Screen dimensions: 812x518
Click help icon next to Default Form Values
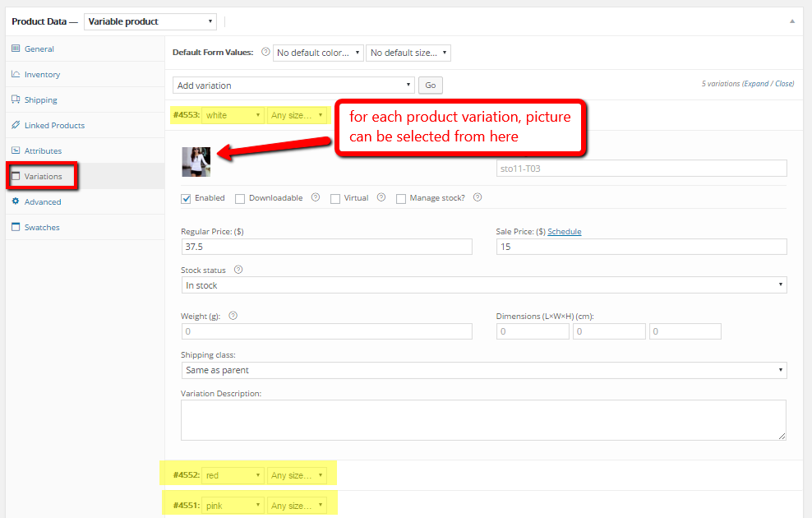[x=265, y=52]
